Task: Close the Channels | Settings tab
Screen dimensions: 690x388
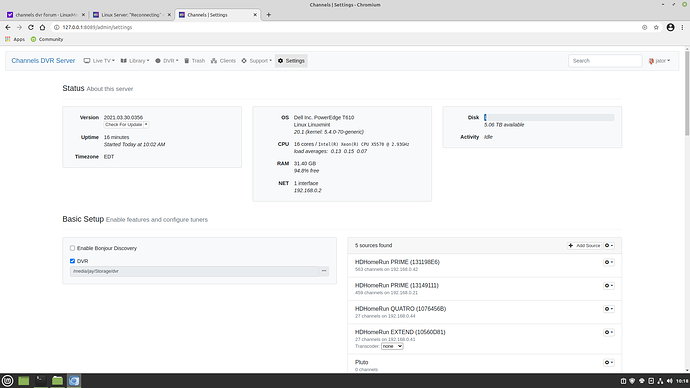Action: [x=255, y=15]
